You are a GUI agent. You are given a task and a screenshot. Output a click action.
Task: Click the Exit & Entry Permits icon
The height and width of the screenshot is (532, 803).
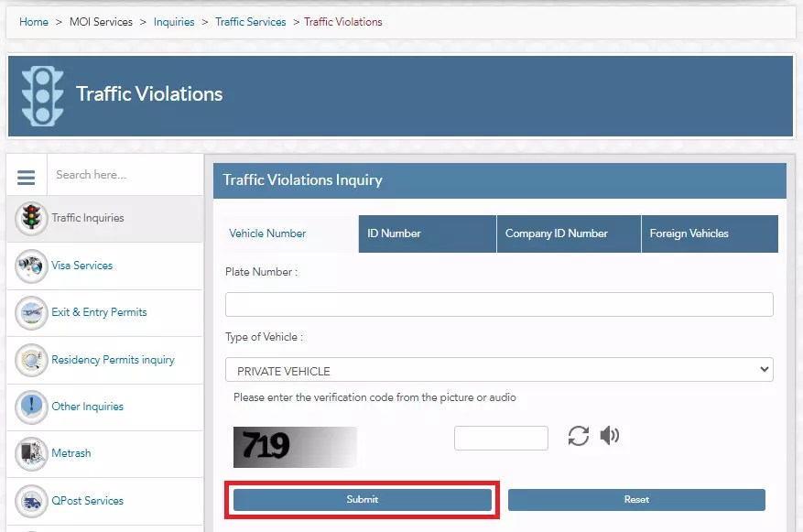30,312
